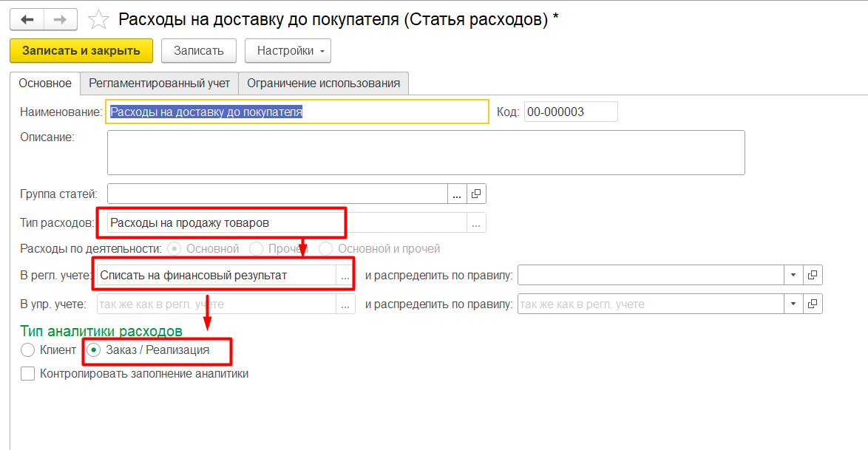The height and width of the screenshot is (450, 868).
Task: Select the 'Заказ / Реализация' radio button
Action: [x=94, y=350]
